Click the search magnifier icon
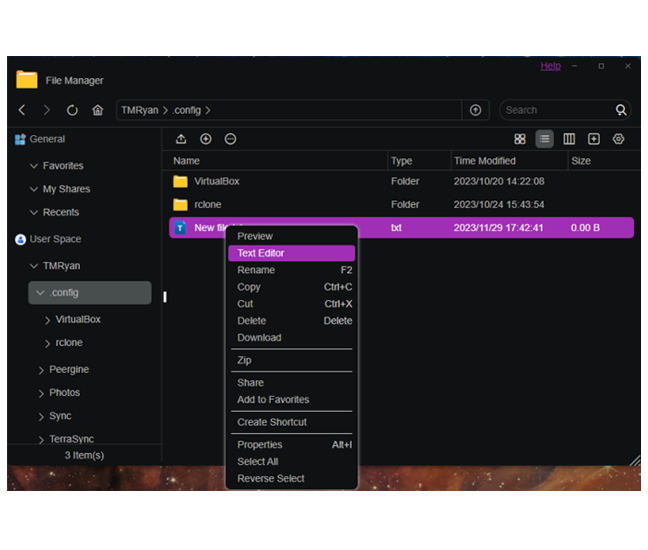The image size is (648, 550). coord(621,110)
